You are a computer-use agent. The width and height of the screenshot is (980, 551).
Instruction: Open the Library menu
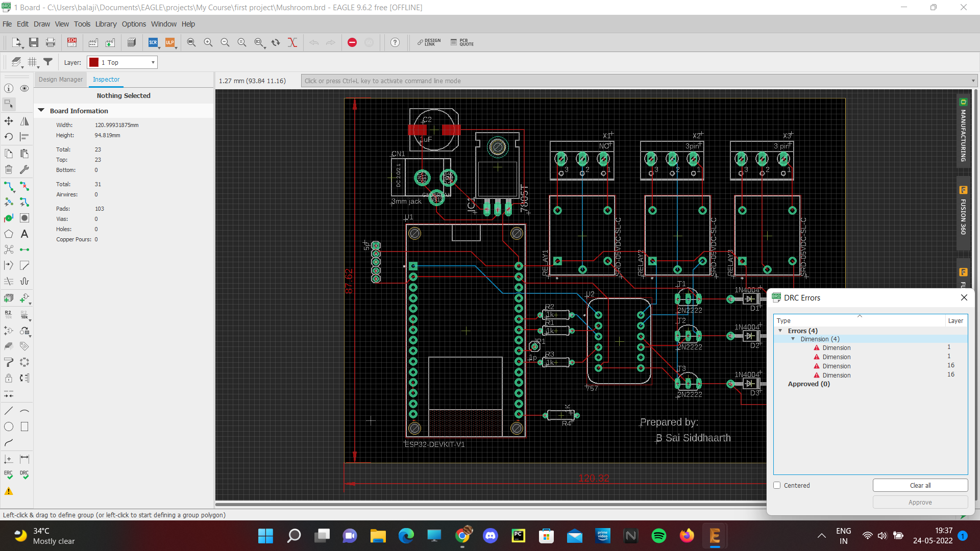coord(106,24)
